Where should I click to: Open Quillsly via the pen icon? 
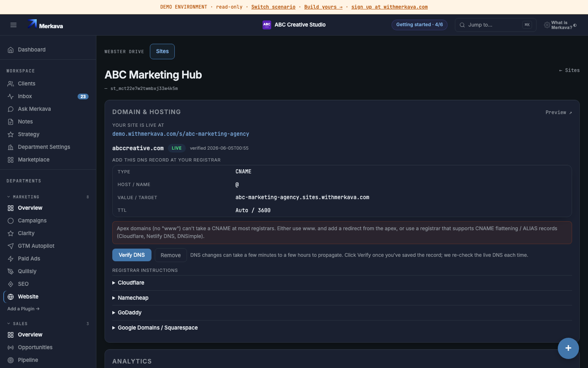11,272
